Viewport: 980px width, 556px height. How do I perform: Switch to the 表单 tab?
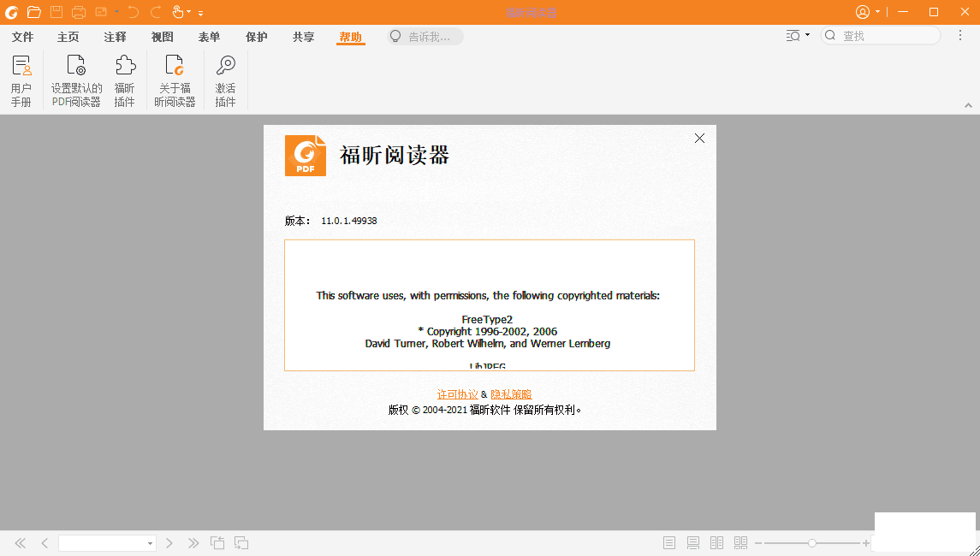coord(210,37)
